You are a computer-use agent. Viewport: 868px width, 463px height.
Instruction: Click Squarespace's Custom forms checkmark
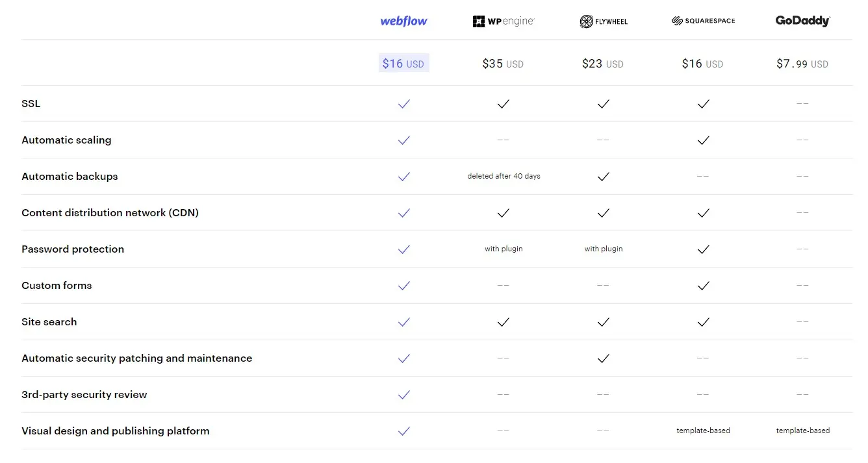(703, 286)
